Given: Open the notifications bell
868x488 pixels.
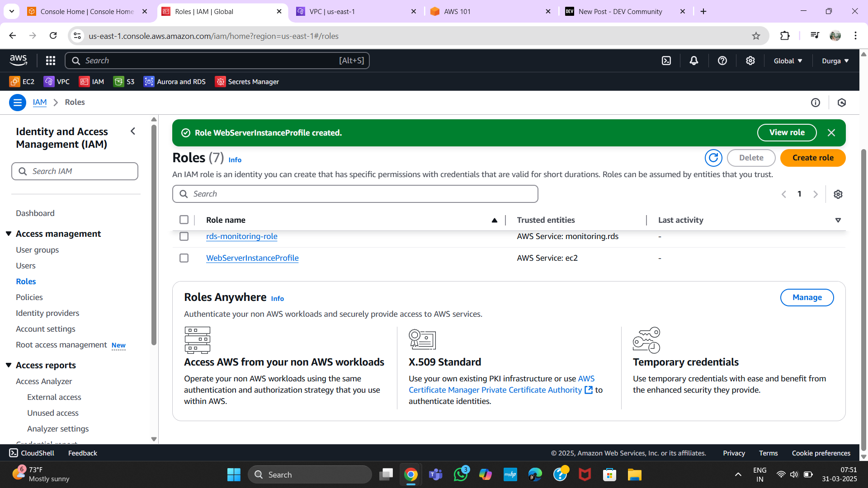Looking at the screenshot, I should coord(694,61).
